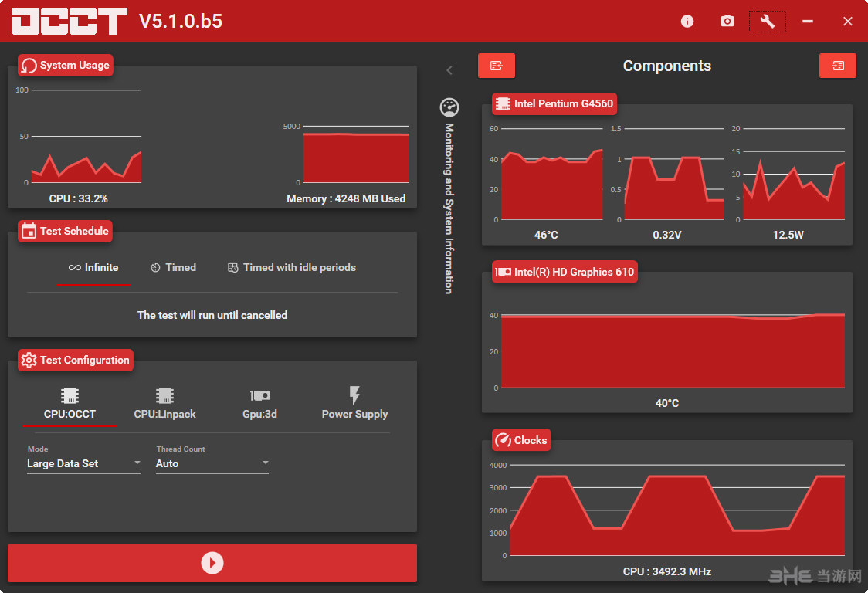Click the Memory usage graph
Screen dimensions: 868x593
tap(356, 154)
